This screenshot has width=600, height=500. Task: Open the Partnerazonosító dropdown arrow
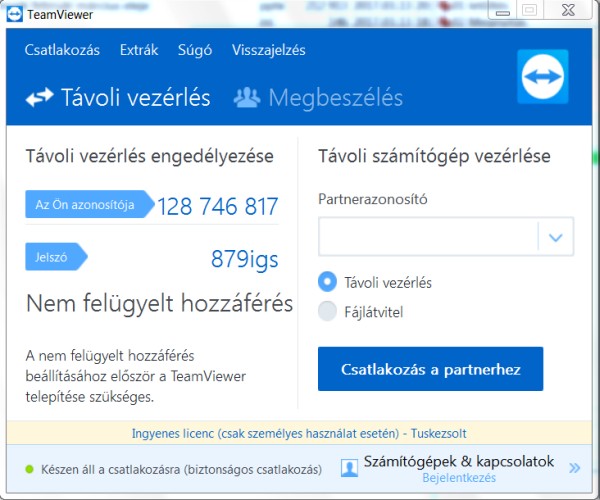556,238
